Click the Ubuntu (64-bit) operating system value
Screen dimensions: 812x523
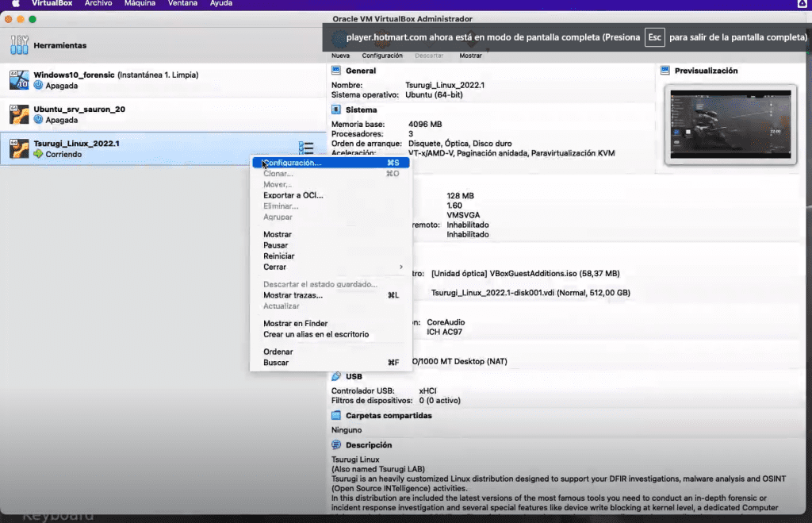pyautogui.click(x=434, y=95)
